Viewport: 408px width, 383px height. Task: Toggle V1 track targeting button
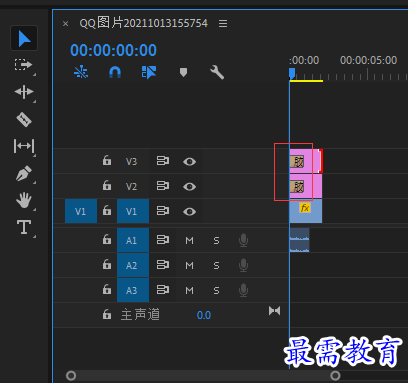133,211
